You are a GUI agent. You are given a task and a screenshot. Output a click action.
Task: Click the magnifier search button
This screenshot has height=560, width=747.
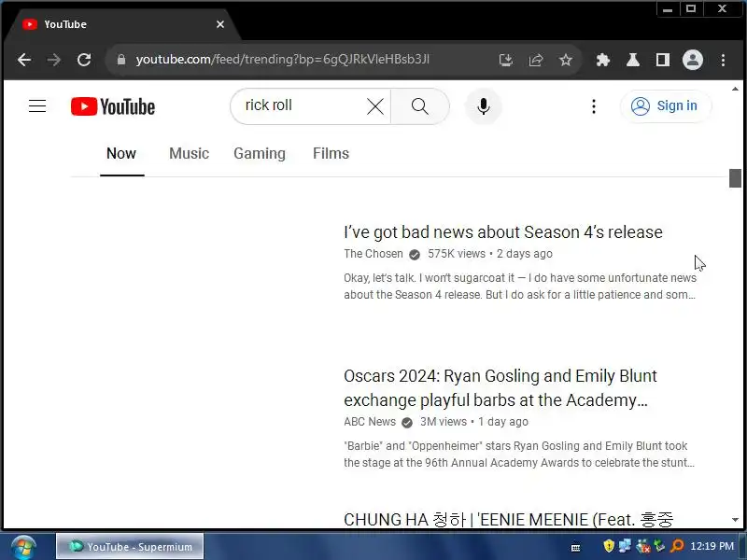click(x=419, y=106)
